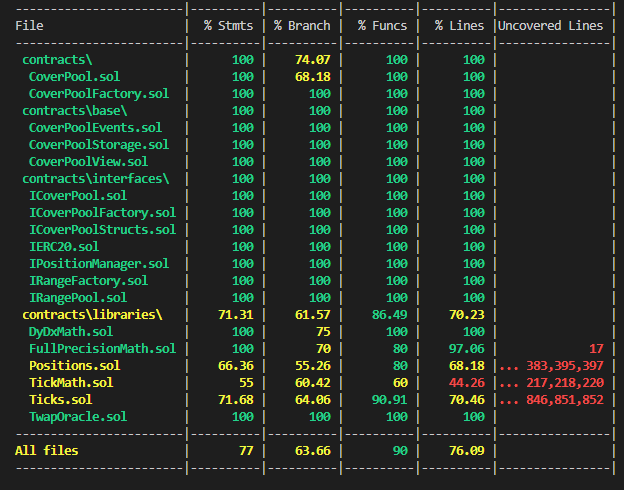Click the IPositionManager.sol file name

[x=98, y=263]
